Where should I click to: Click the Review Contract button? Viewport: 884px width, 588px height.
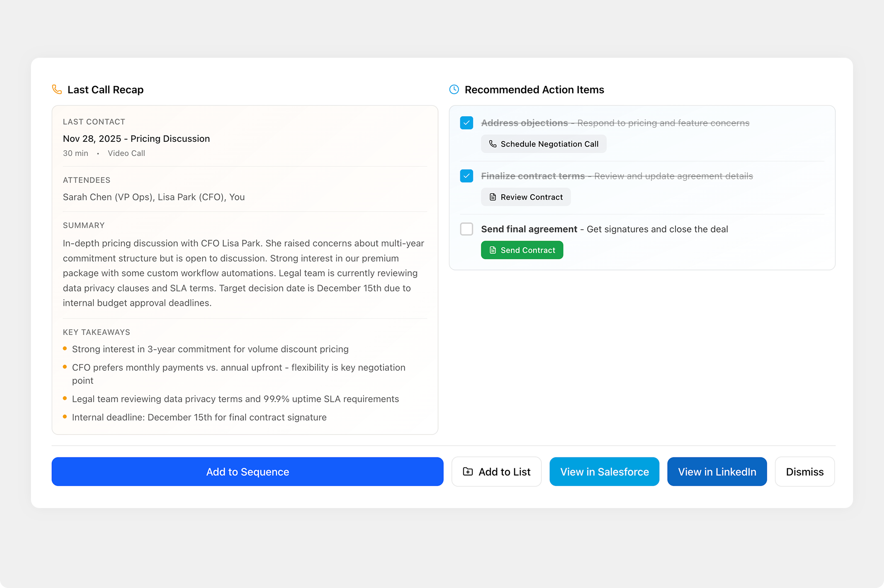526,197
